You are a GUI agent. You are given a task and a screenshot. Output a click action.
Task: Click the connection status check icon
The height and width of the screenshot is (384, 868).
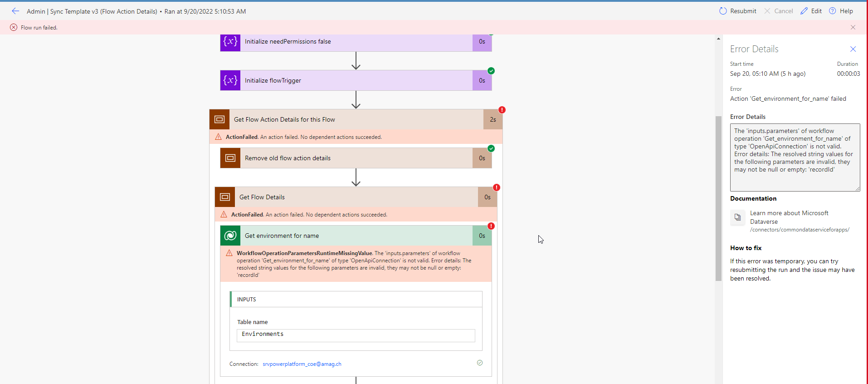480,363
